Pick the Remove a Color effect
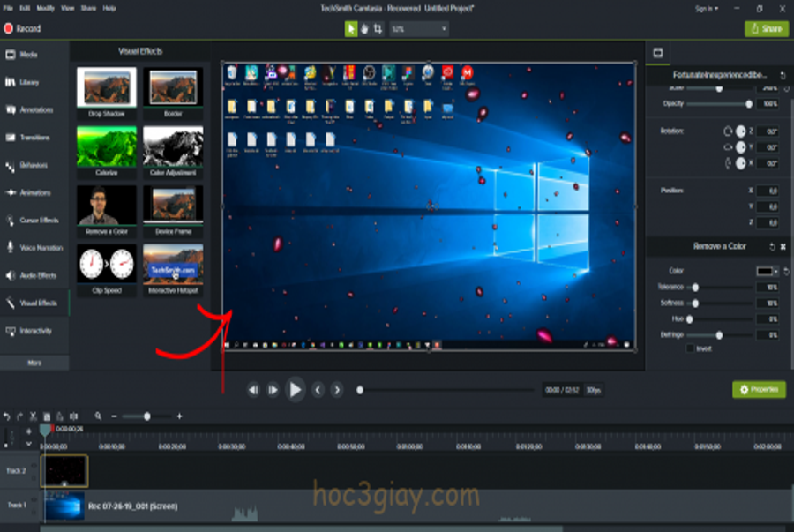The height and width of the screenshot is (532, 794). 107,211
